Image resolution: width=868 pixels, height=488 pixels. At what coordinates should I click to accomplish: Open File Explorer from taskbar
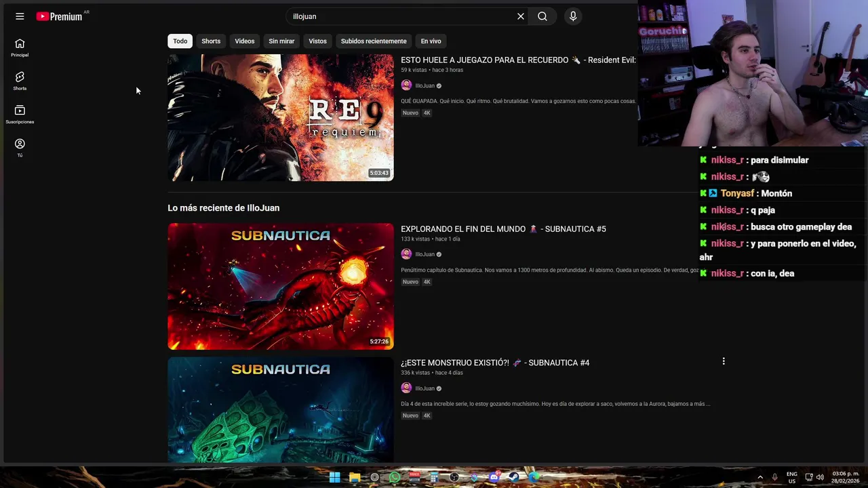click(355, 477)
